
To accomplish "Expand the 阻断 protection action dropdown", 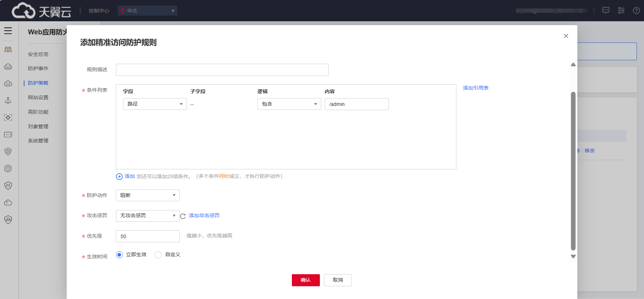I will click(x=148, y=196).
